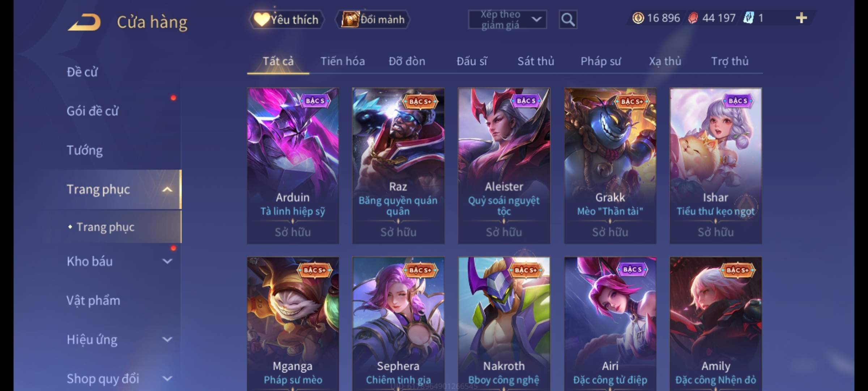Select the Raz Băng quyền quán quân skin
This screenshot has height=391, width=868.
[398, 166]
